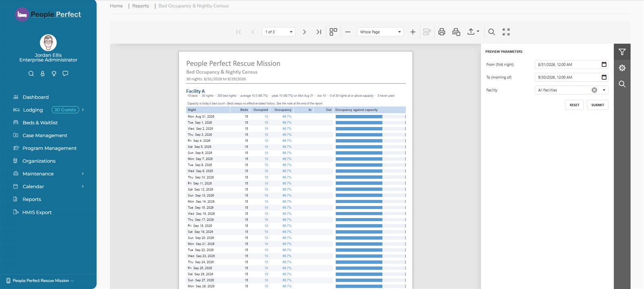Print the report
The width and height of the screenshot is (644, 289).
pos(442,32)
